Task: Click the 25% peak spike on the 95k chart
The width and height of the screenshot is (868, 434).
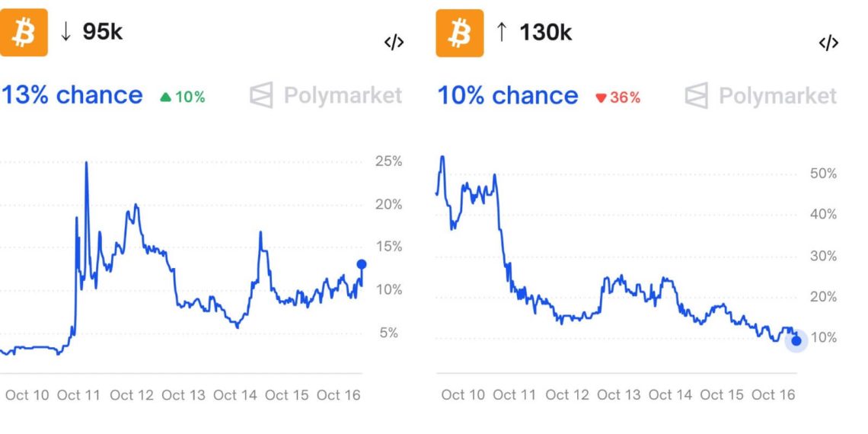Action: pos(86,164)
